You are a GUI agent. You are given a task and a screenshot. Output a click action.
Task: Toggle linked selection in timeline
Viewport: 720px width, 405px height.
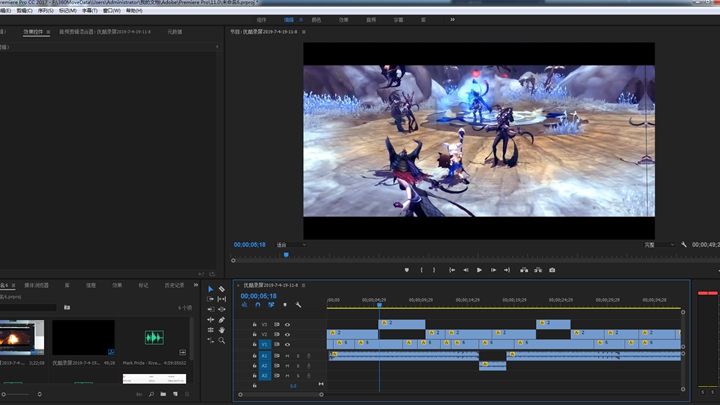click(x=271, y=305)
